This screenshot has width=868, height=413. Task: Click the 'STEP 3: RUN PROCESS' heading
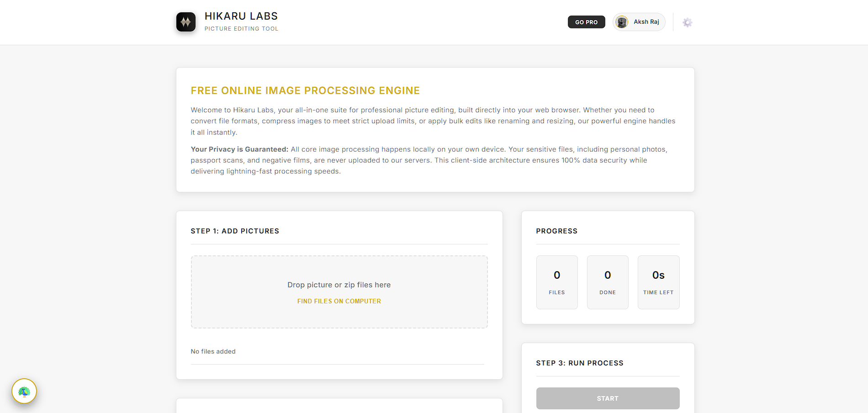click(x=580, y=363)
